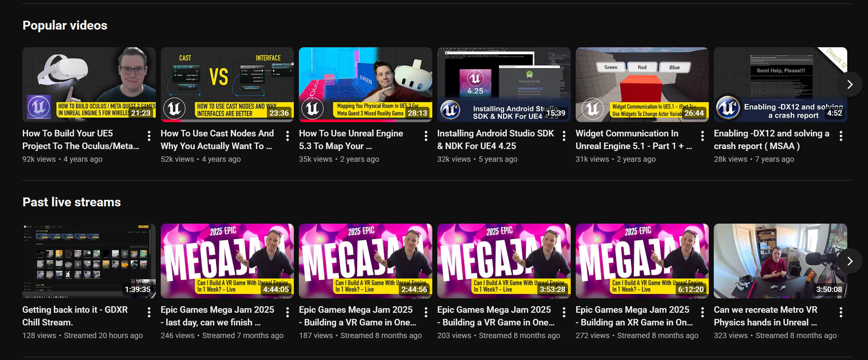This screenshot has width=868, height=360.
Task: Open action menu for Widget Communication video
Action: pyautogui.click(x=702, y=136)
